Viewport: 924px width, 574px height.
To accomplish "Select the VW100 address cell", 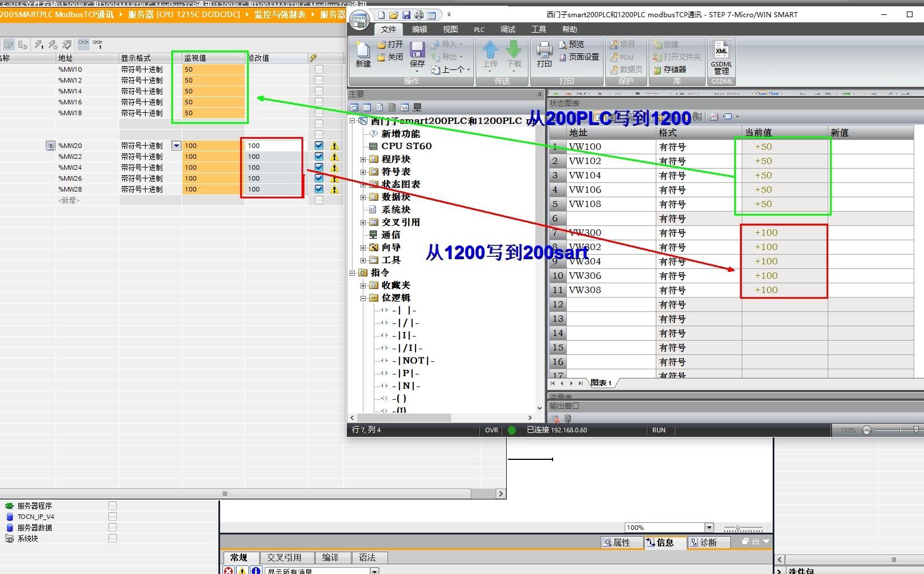I will click(610, 147).
